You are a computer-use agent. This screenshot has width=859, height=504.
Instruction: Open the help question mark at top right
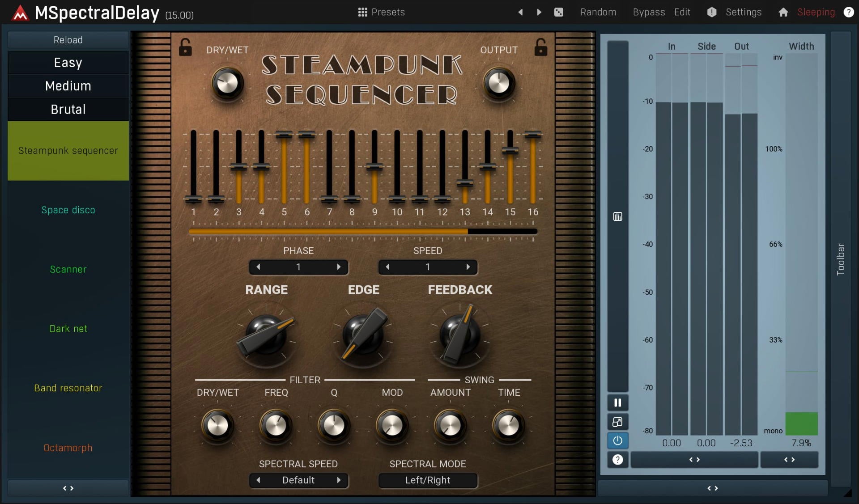(848, 12)
